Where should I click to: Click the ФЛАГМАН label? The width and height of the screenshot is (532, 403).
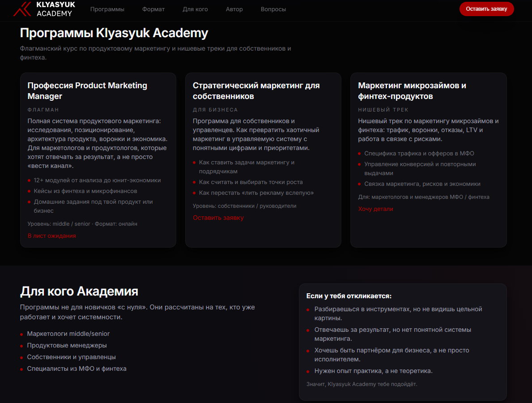tap(43, 110)
